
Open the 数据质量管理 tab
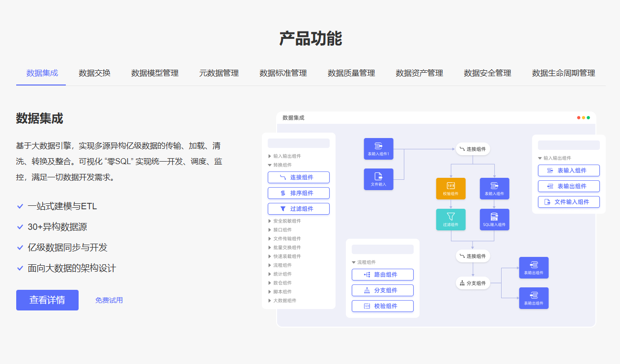pyautogui.click(x=351, y=73)
